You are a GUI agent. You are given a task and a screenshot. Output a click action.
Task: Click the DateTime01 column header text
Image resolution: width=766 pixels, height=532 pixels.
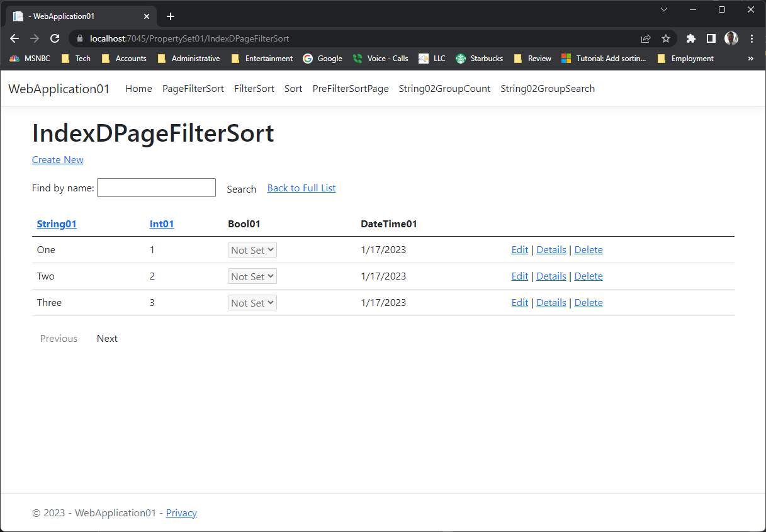click(x=389, y=224)
